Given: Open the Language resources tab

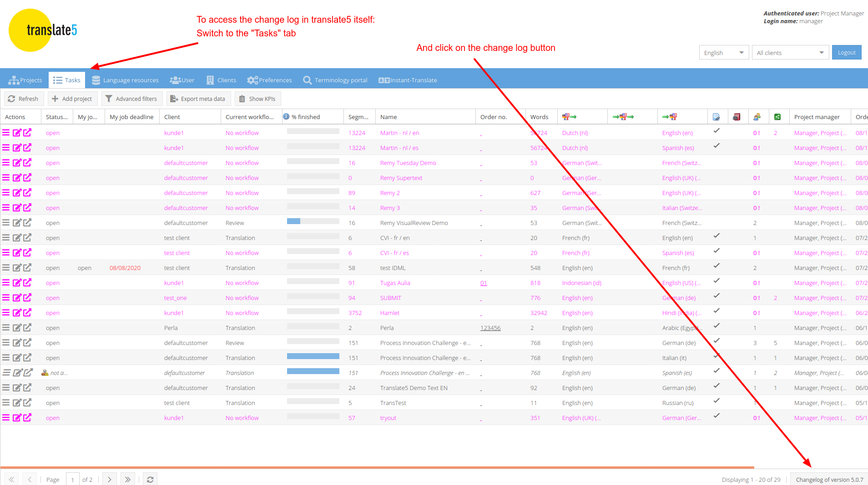Looking at the screenshot, I should click(125, 80).
